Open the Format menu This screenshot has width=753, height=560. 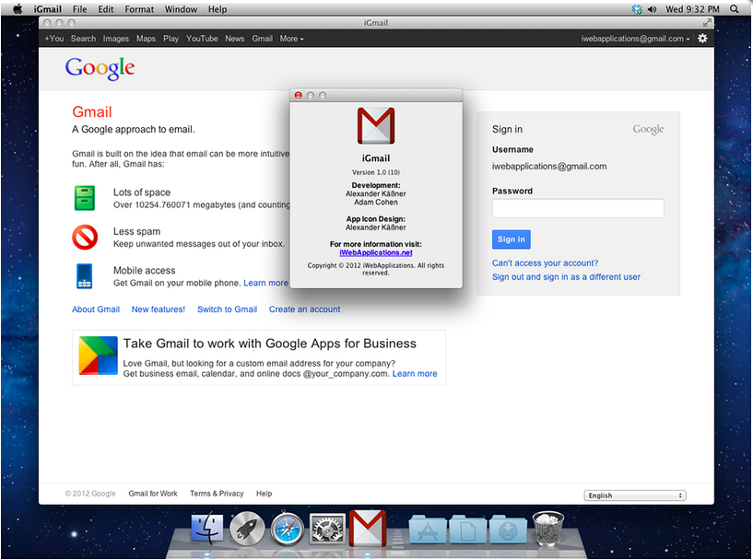(x=139, y=9)
